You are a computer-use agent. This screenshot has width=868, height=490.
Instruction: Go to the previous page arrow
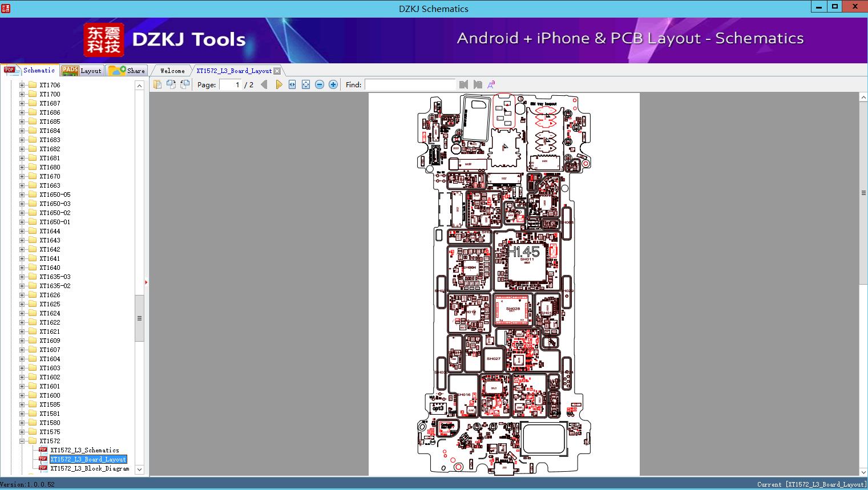click(x=264, y=84)
